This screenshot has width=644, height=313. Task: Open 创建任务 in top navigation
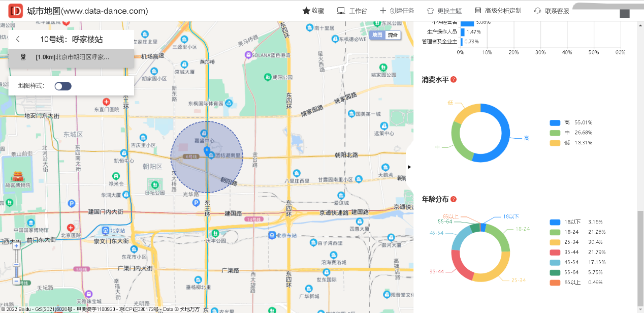click(402, 11)
